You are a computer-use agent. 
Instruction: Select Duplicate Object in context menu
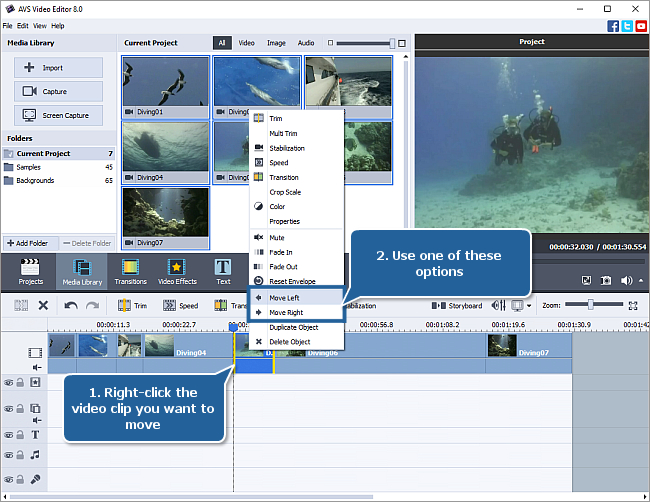(296, 327)
